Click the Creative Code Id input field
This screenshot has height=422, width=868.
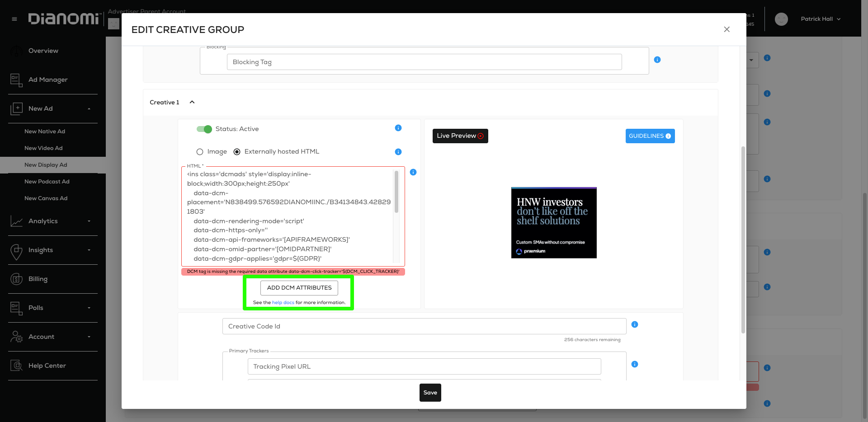click(x=424, y=326)
